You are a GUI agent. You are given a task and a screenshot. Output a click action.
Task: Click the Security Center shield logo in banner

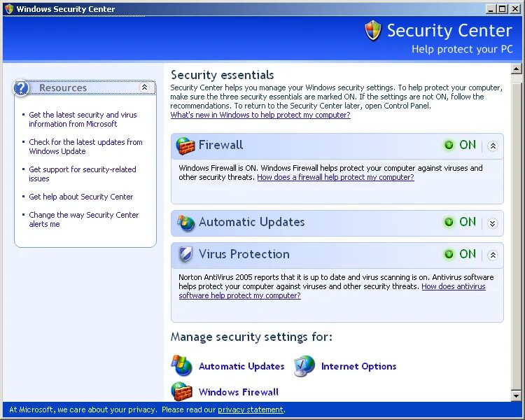373,31
